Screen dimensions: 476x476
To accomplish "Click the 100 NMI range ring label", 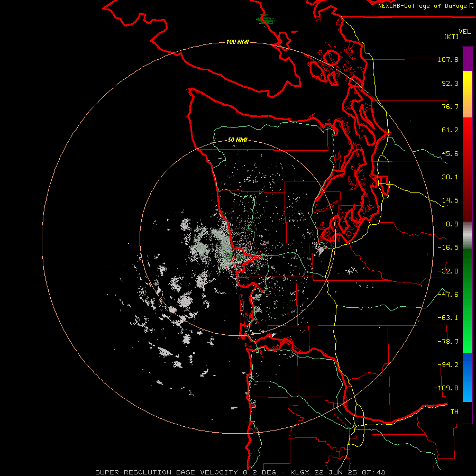I will point(237,42).
